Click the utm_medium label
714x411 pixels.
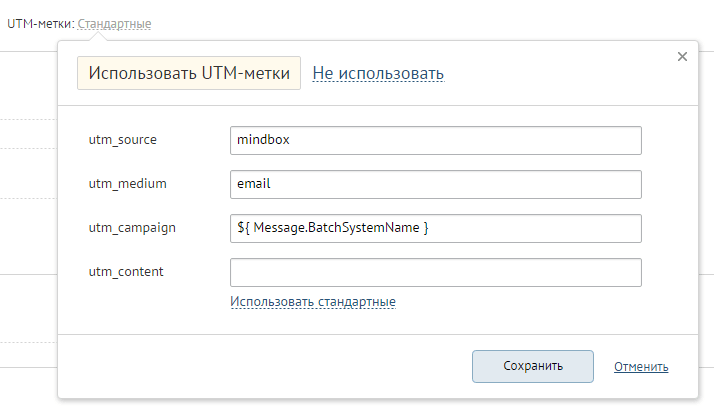[x=127, y=183]
